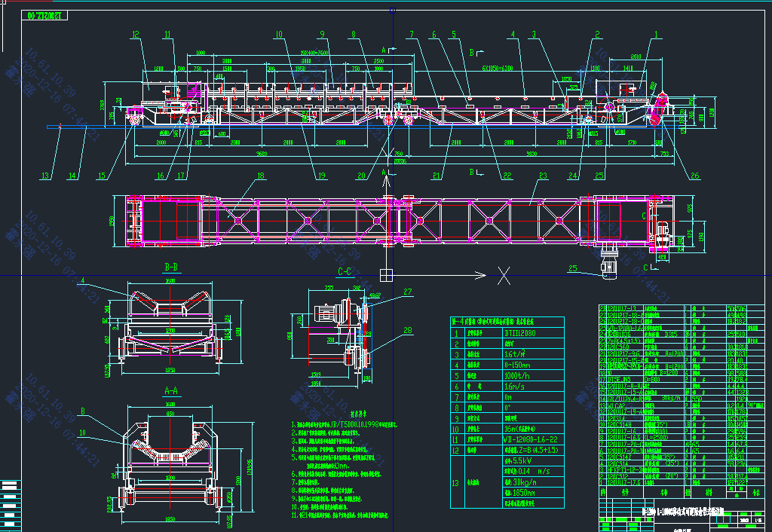Select part callout number 1 at top right
Viewport: 772px width, 532px height.
pyautogui.click(x=656, y=34)
